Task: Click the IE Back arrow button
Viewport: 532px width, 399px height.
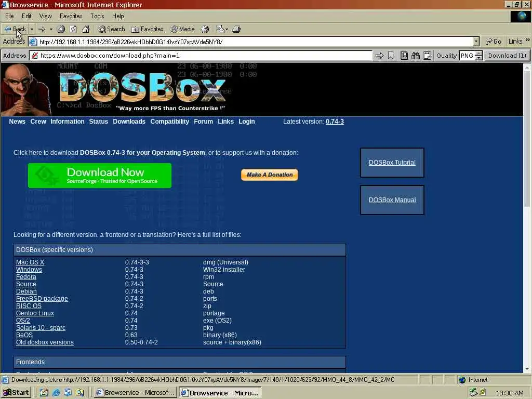Action: [x=15, y=29]
